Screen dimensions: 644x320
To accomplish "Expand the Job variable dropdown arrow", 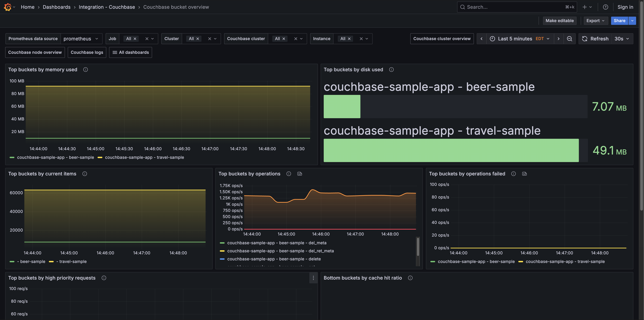I will [x=152, y=39].
